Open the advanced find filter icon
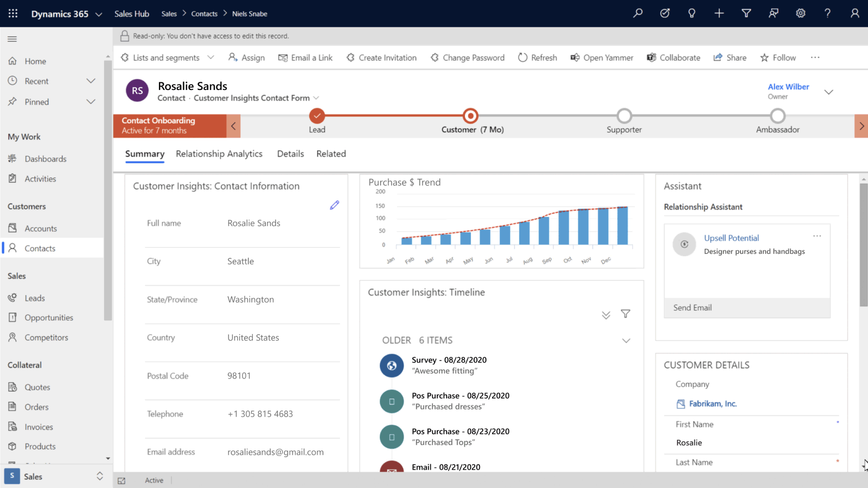The width and height of the screenshot is (868, 488). point(746,13)
